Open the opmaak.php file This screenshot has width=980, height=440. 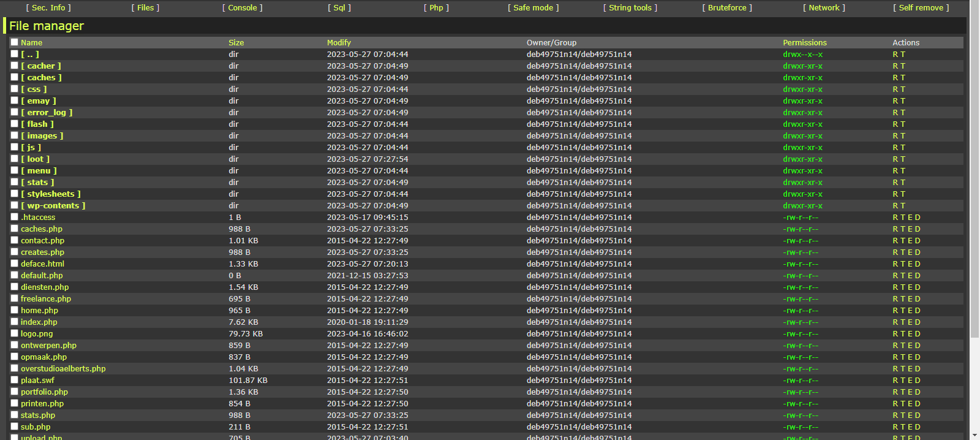point(43,357)
